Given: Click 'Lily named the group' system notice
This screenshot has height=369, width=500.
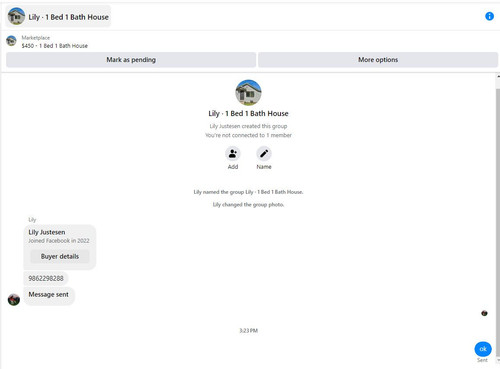Looking at the screenshot, I should [248, 192].
